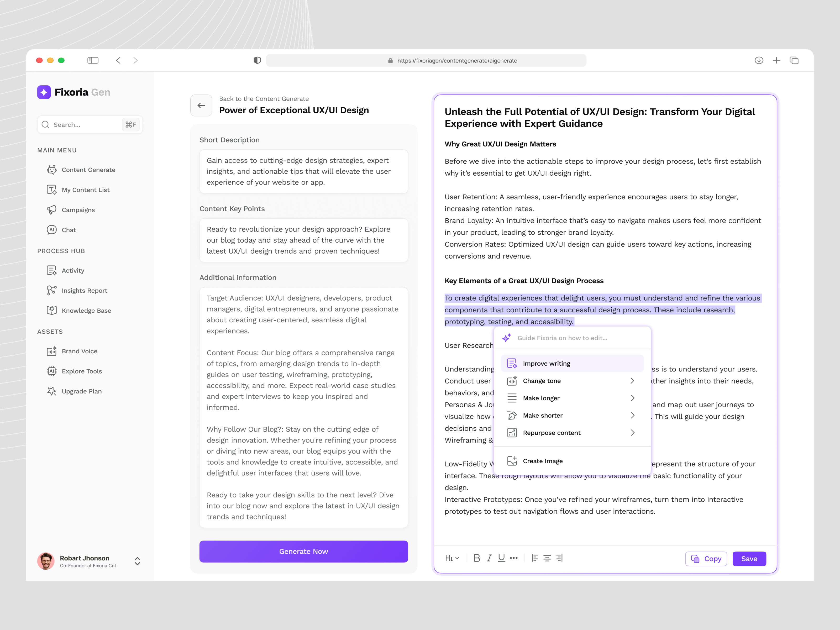Type in Guide Fixoria edit field
Screen dimensions: 840x630
coord(577,338)
